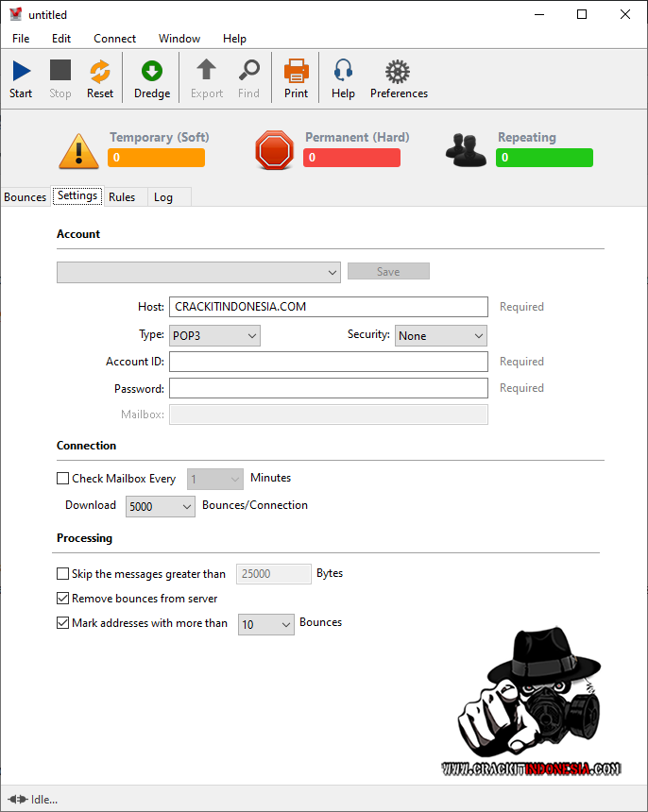Click the Repeating bounces people icon
Screen dimensions: 648x812
[467, 151]
